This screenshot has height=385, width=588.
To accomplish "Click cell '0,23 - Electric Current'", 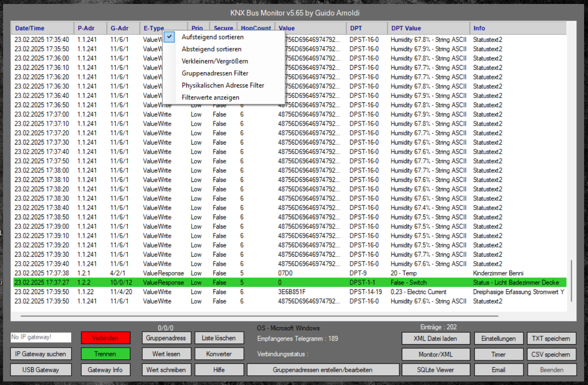I will (x=418, y=292).
